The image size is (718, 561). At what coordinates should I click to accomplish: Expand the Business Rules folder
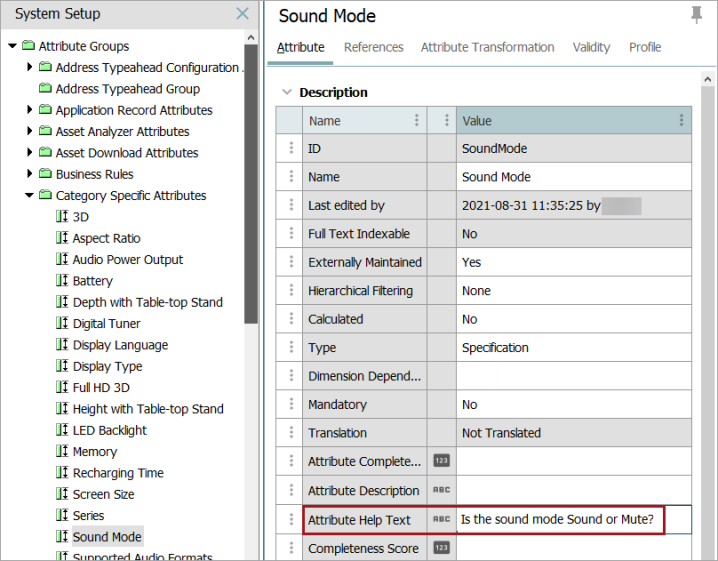click(x=30, y=173)
